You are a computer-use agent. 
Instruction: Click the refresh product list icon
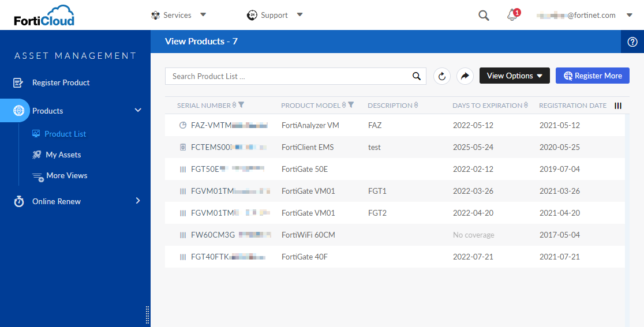pyautogui.click(x=442, y=76)
